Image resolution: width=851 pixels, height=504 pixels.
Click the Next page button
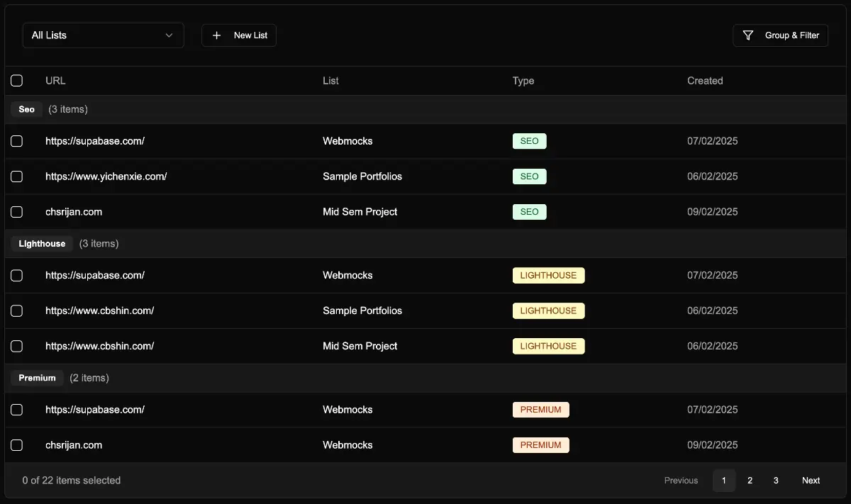point(811,481)
